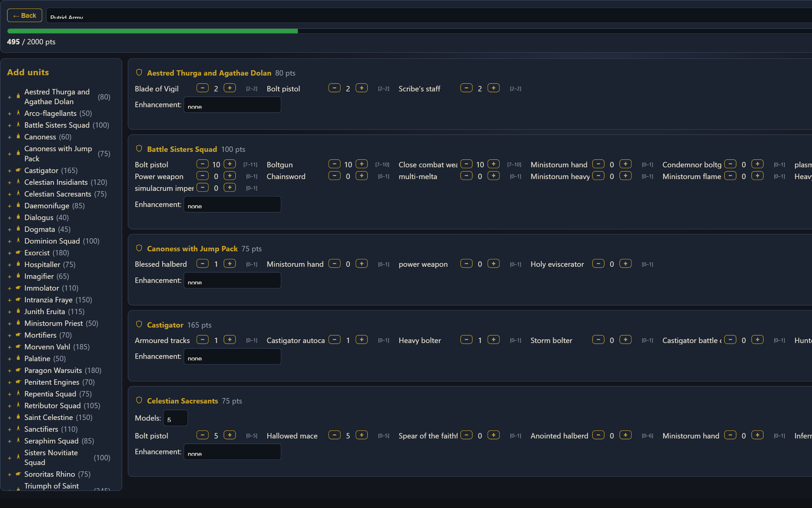Click plus icon to add Exorcist unit
The height and width of the screenshot is (508, 812).
(x=9, y=253)
